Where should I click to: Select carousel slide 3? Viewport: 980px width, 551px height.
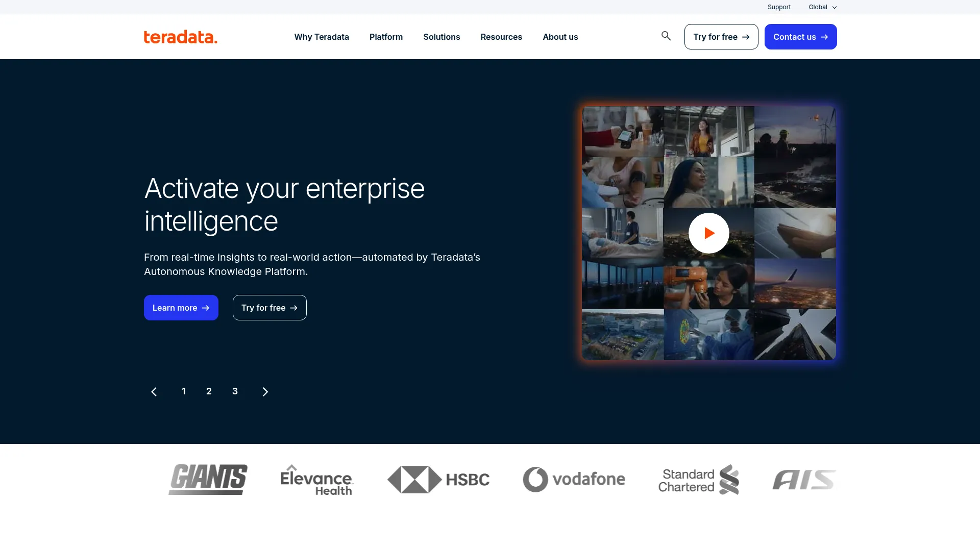point(235,391)
